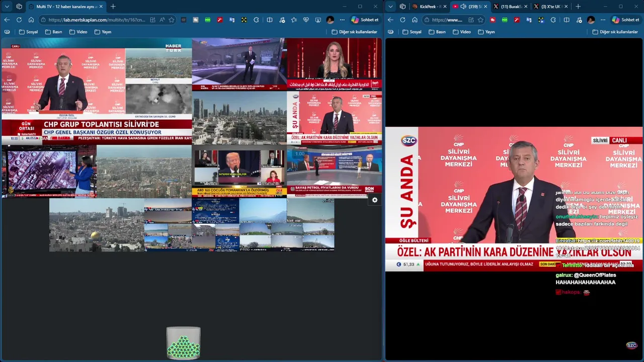Toggle favorite star in right address bar
The image size is (644, 362).
click(480, 20)
